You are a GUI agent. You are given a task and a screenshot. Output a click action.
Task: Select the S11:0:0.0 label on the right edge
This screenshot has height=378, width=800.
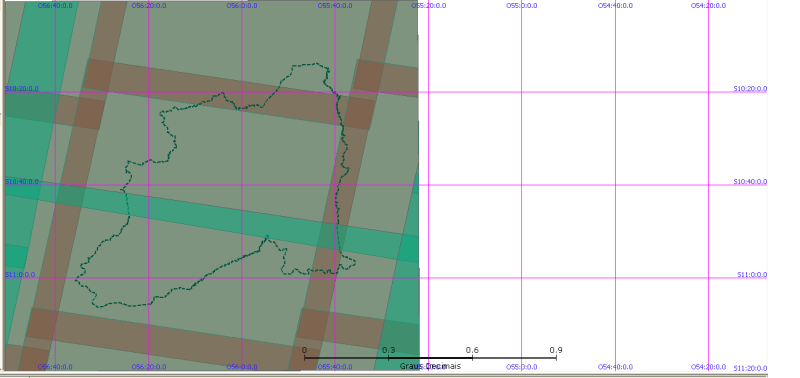click(x=752, y=275)
